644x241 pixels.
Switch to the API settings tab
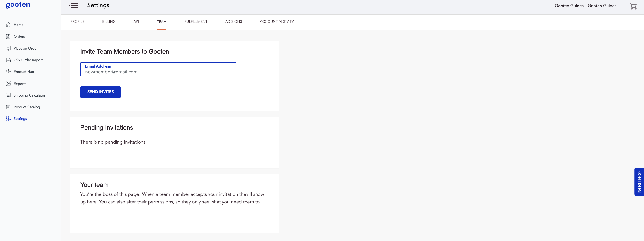click(x=136, y=21)
